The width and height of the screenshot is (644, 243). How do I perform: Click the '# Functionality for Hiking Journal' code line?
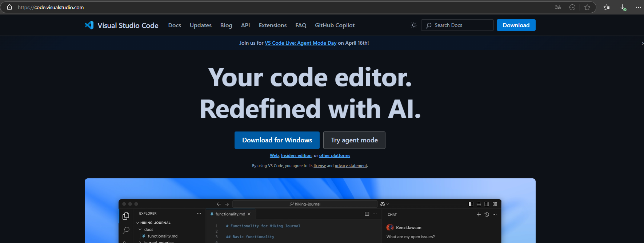[x=263, y=226]
